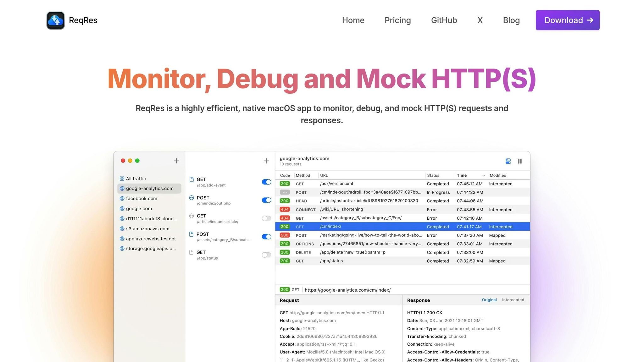Screen dimensions: 644x362
Task: Sort requests by the Status column header
Action: (x=433, y=175)
